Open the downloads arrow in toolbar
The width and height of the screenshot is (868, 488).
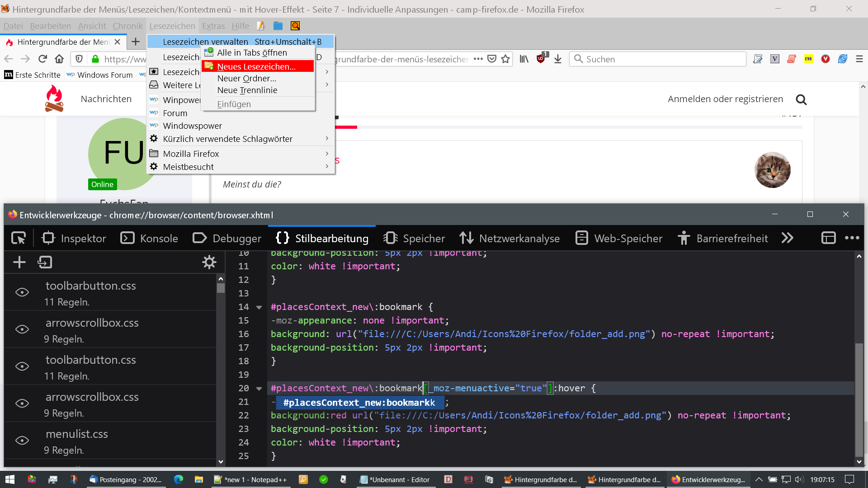pyautogui.click(x=558, y=59)
